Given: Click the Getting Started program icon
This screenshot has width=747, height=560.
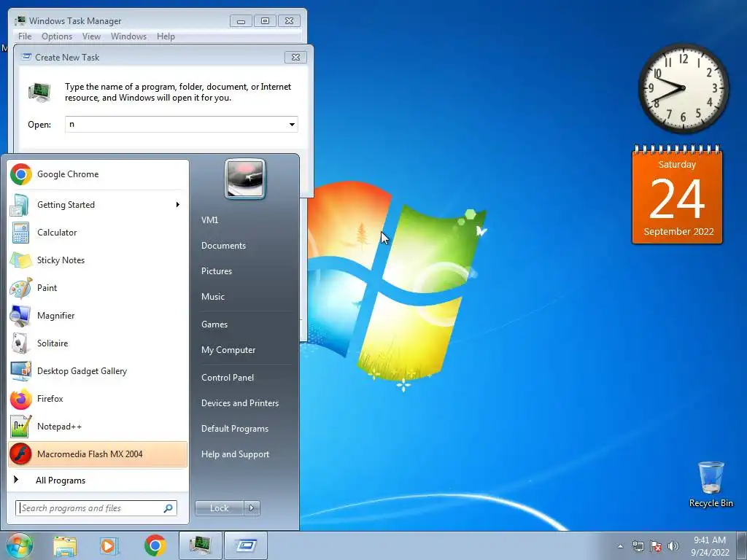Looking at the screenshot, I should pos(20,205).
